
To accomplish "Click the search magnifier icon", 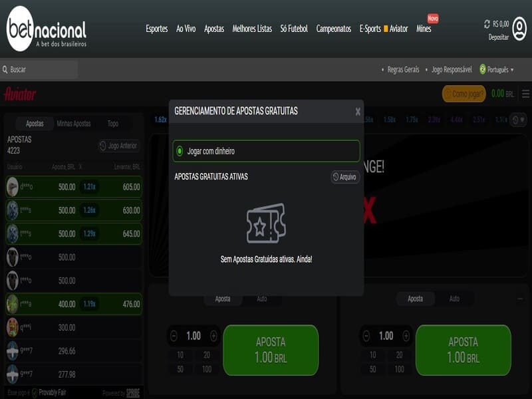I will click(5, 69).
